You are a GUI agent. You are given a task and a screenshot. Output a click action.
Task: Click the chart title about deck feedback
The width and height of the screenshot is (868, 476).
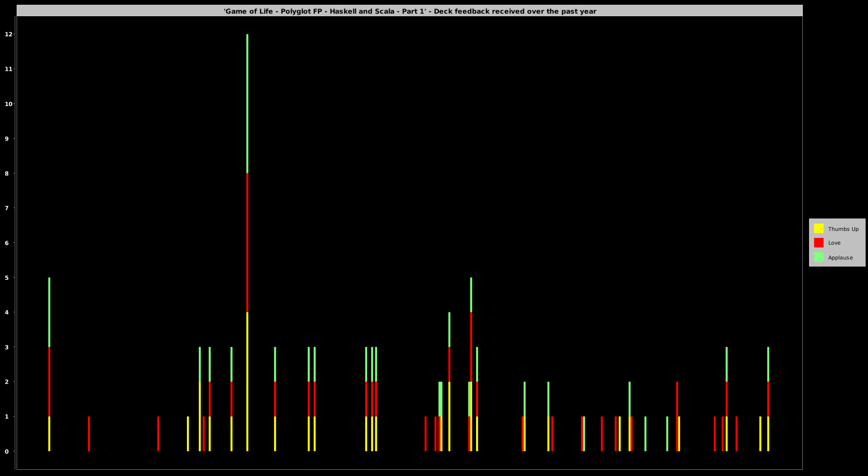(x=410, y=11)
